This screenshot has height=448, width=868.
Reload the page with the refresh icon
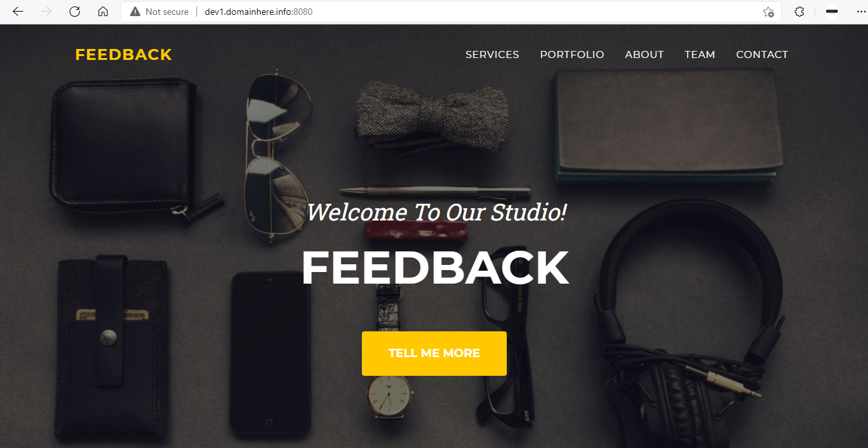pyautogui.click(x=75, y=12)
